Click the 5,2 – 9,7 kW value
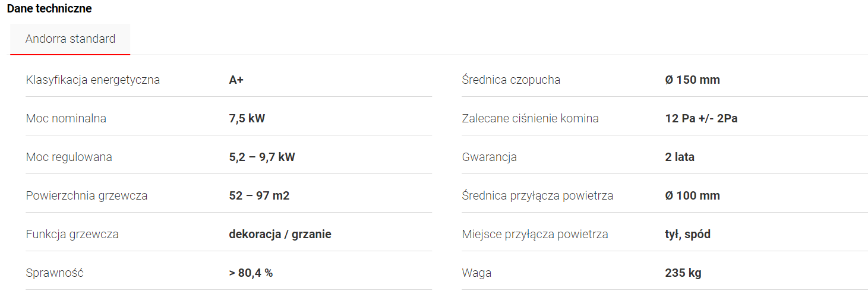The height and width of the screenshot is (297, 868). (x=262, y=157)
